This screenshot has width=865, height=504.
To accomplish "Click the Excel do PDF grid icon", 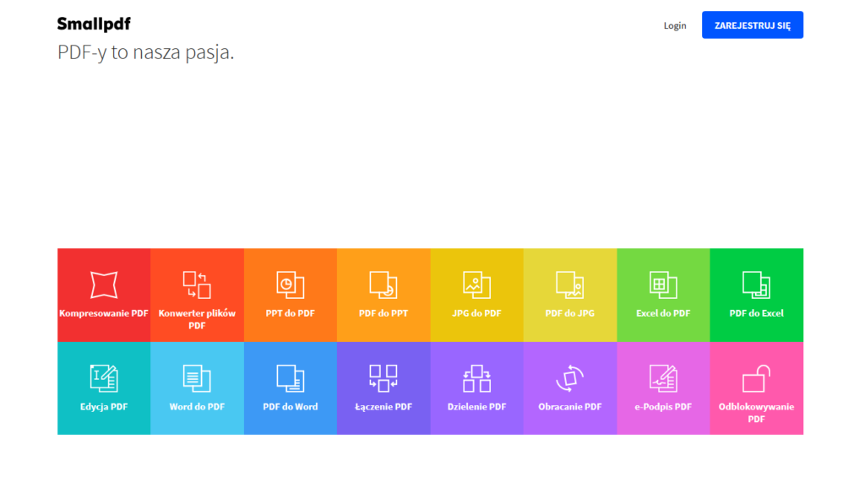I will point(662,285).
